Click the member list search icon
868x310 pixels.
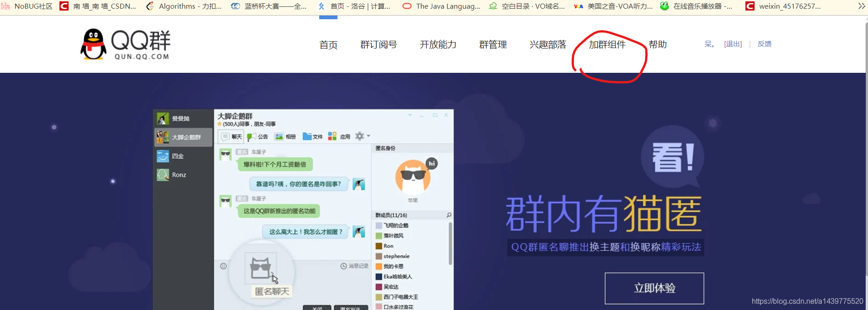(x=449, y=215)
